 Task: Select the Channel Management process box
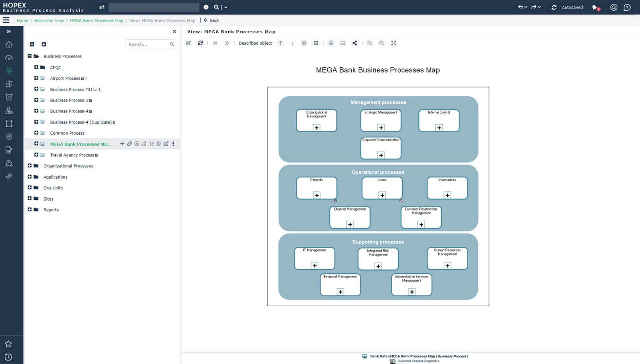click(350, 217)
